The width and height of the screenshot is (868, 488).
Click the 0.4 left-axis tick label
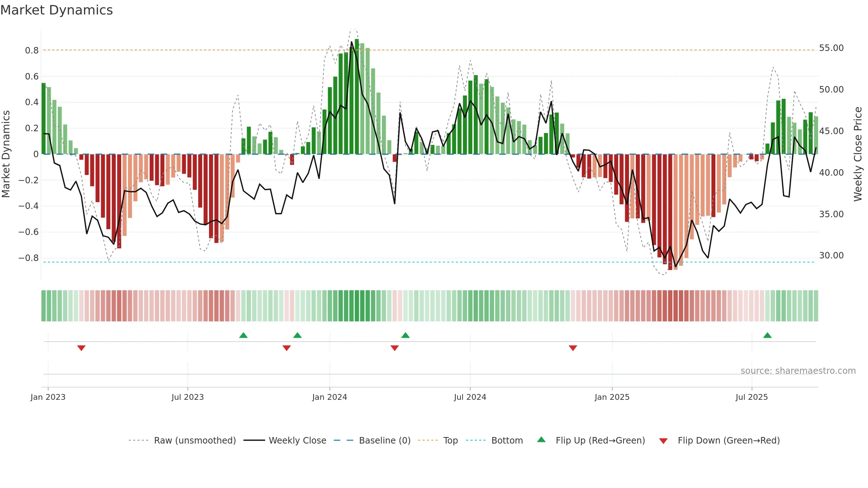click(x=32, y=102)
